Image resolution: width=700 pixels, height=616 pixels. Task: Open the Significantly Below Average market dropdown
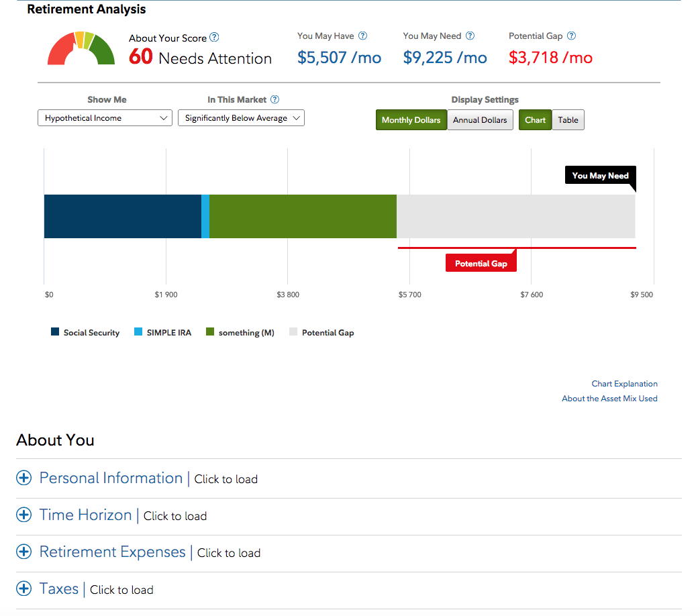(x=241, y=117)
